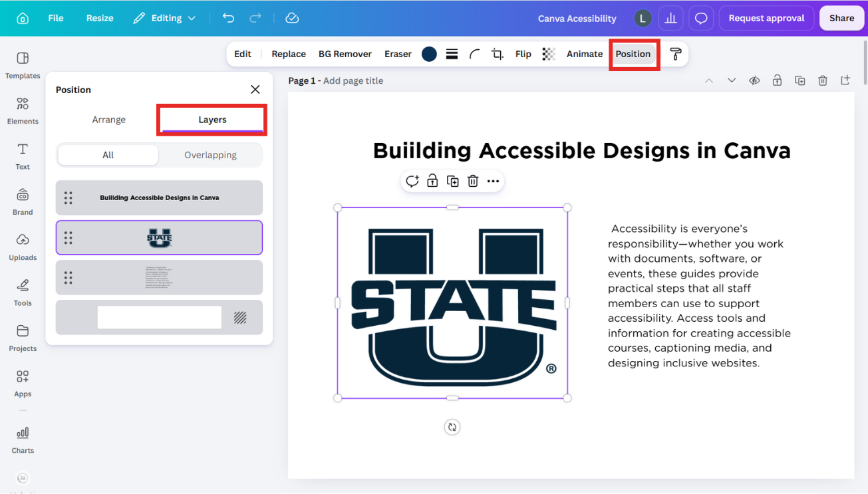
Task: Open the insights chart icon
Action: click(x=670, y=19)
